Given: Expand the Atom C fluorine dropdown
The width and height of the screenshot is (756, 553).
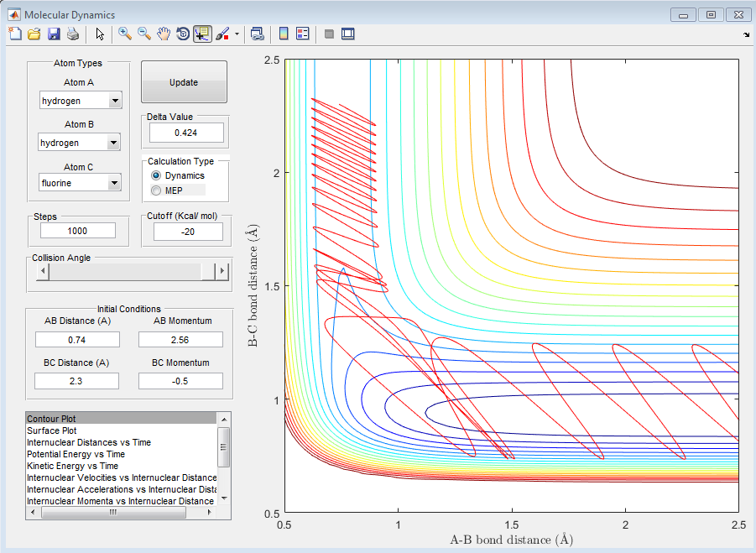Looking at the screenshot, I should pyautogui.click(x=114, y=182).
